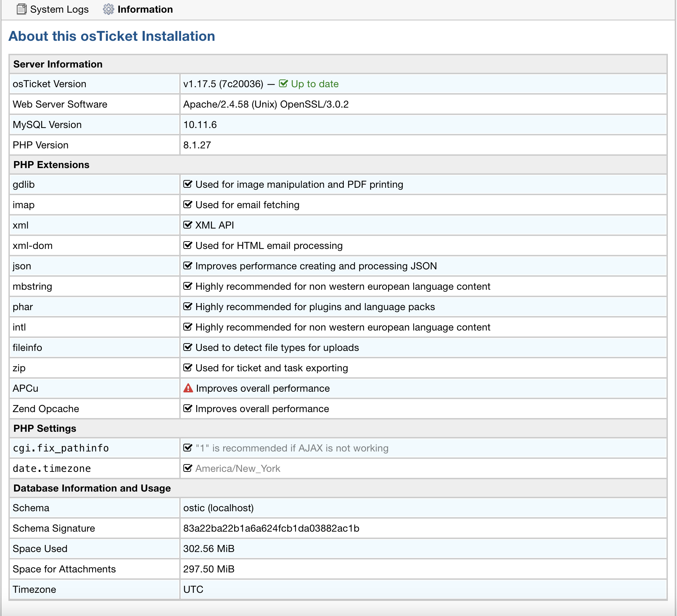677x616 pixels.
Task: Click the 'mbstring' extension name
Action: pos(32,287)
